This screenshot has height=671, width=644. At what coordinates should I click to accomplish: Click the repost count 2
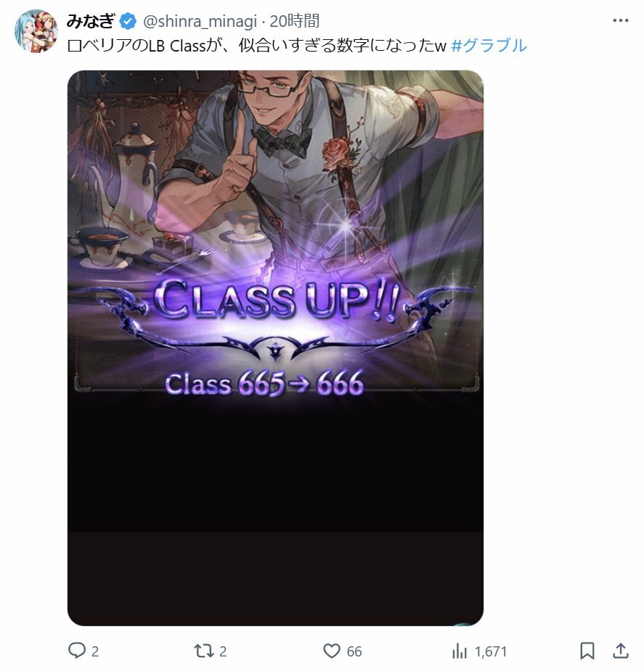coord(223,651)
